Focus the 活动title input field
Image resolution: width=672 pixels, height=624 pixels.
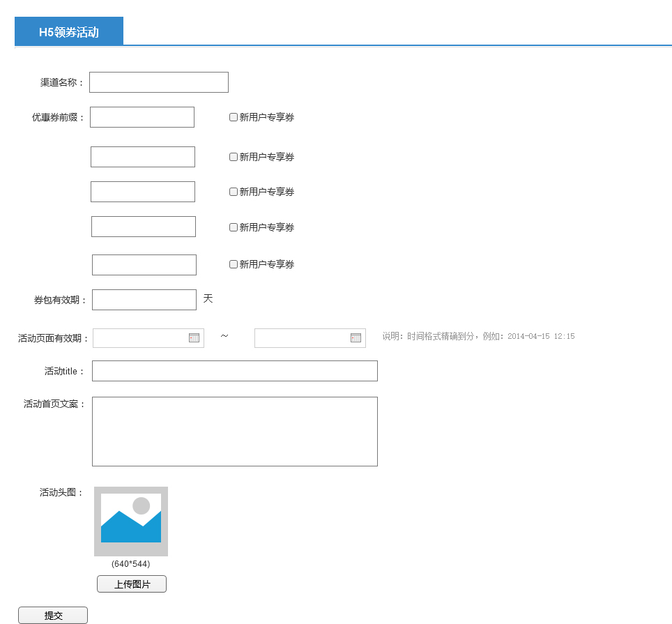point(235,371)
